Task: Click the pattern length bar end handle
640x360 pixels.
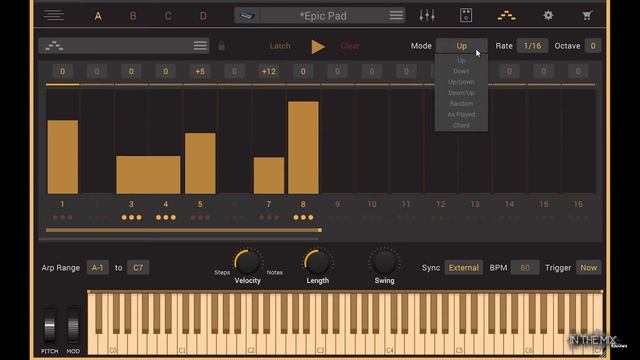Action: pos(320,230)
